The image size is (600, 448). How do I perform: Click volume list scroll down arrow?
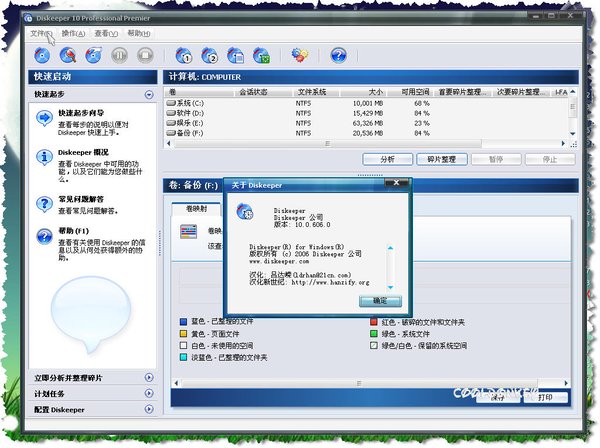572,134
